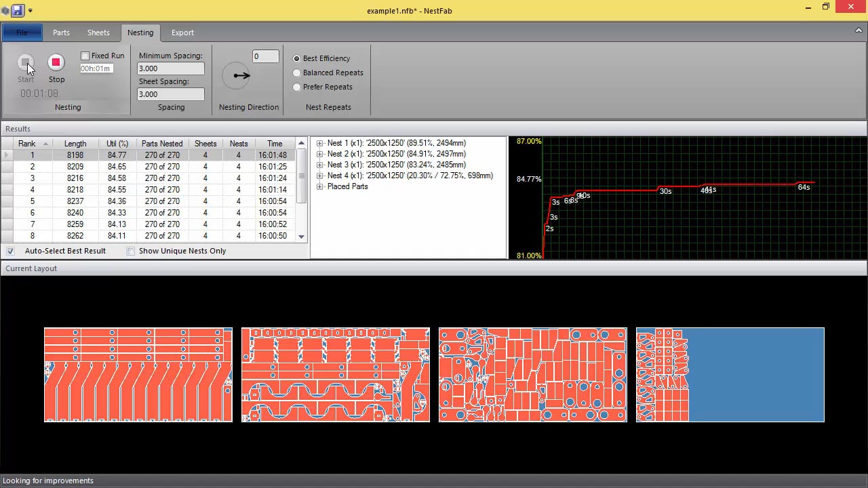Viewport: 868px width, 488px height.
Task: Open the File menu button
Action: [x=22, y=33]
